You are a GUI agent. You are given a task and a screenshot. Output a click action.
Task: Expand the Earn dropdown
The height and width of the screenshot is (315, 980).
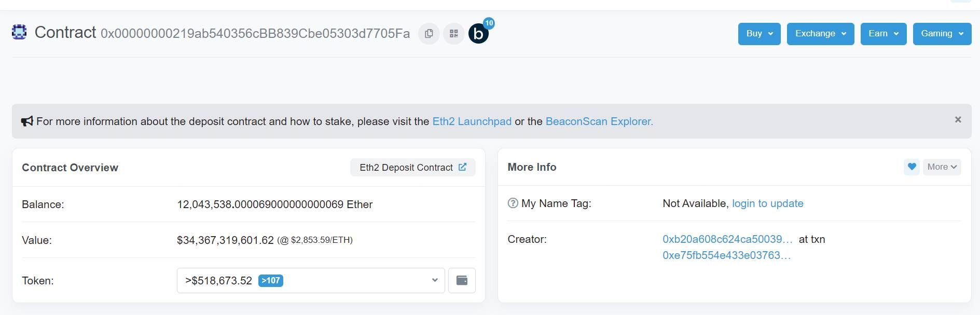883,34
